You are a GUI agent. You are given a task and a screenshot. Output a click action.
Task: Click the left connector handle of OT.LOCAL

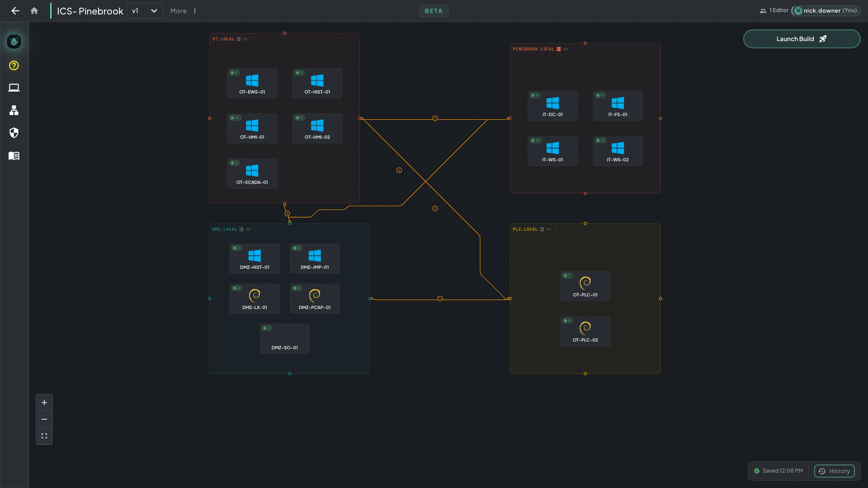point(209,118)
